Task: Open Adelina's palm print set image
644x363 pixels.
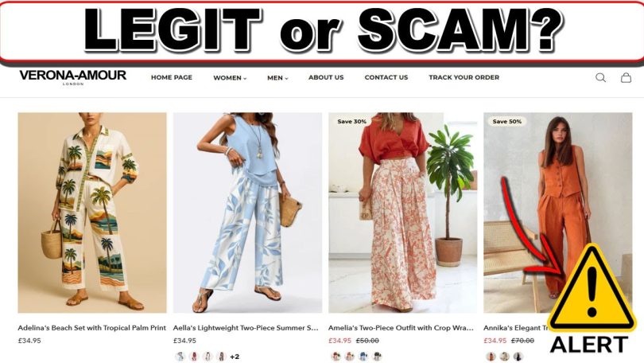Action: pyautogui.click(x=92, y=213)
